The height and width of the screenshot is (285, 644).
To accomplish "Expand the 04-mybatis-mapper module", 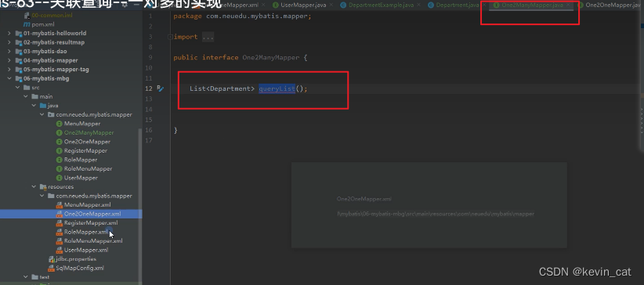I will point(9,60).
